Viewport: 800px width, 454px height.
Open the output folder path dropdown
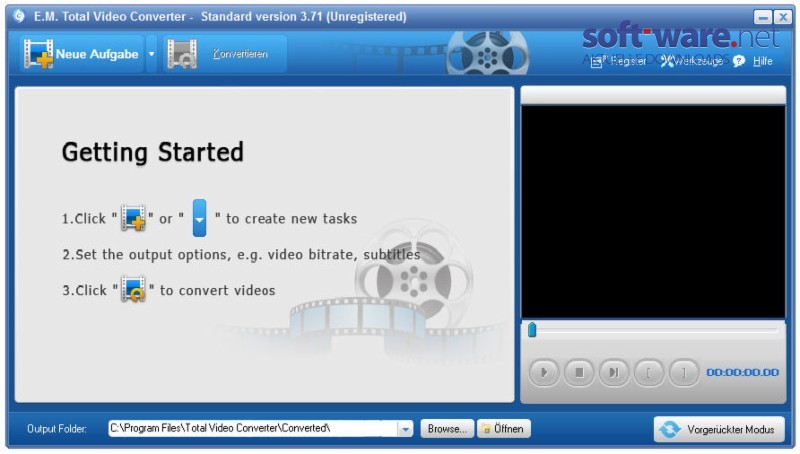(x=406, y=429)
